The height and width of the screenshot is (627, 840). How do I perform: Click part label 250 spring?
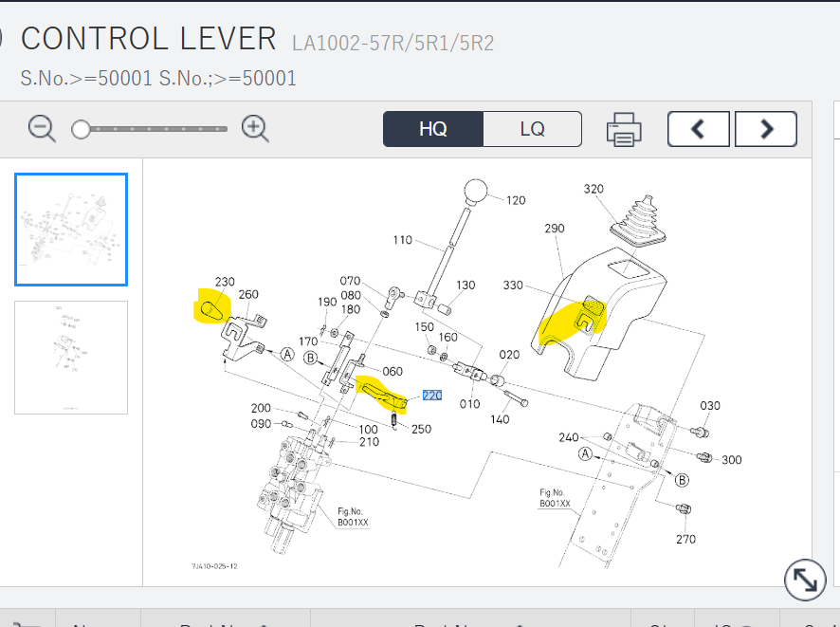coord(421,429)
